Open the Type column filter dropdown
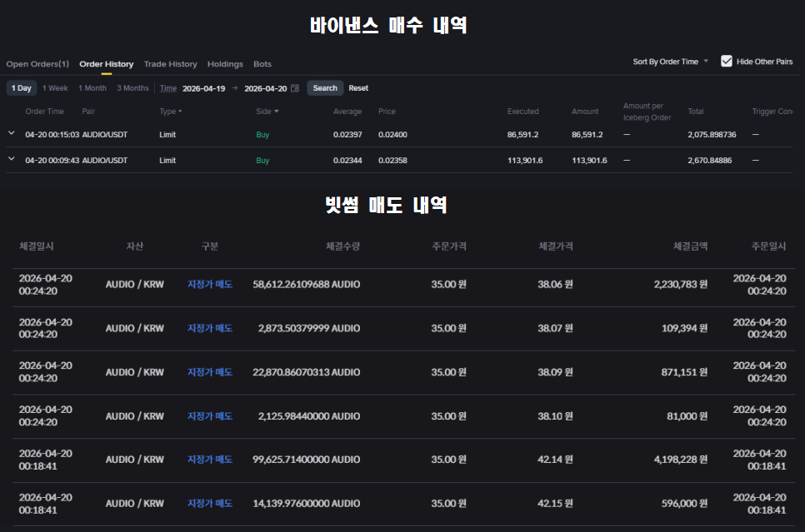This screenshot has width=805, height=532. tap(171, 112)
